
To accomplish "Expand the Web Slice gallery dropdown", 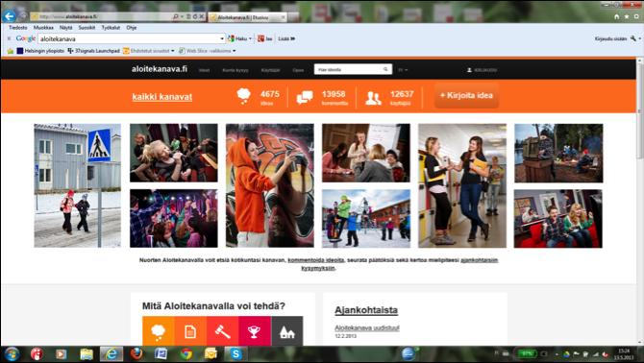I will 235,51.
